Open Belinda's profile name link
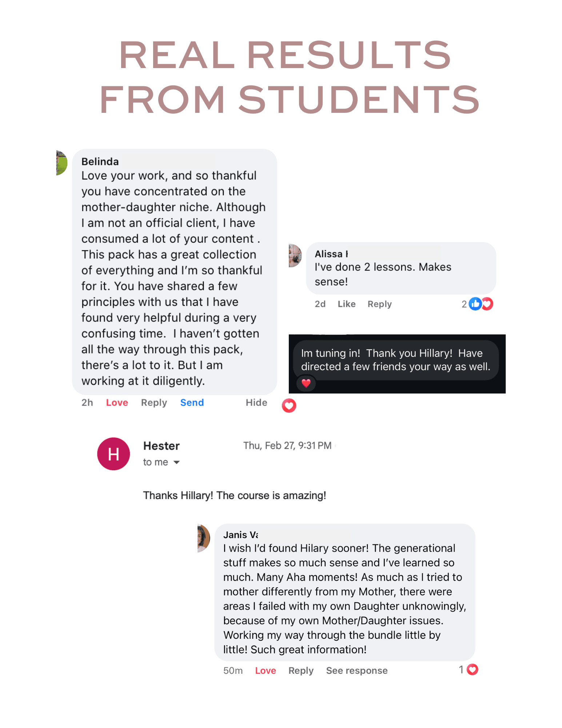The width and height of the screenshot is (562, 728). pyautogui.click(x=100, y=162)
